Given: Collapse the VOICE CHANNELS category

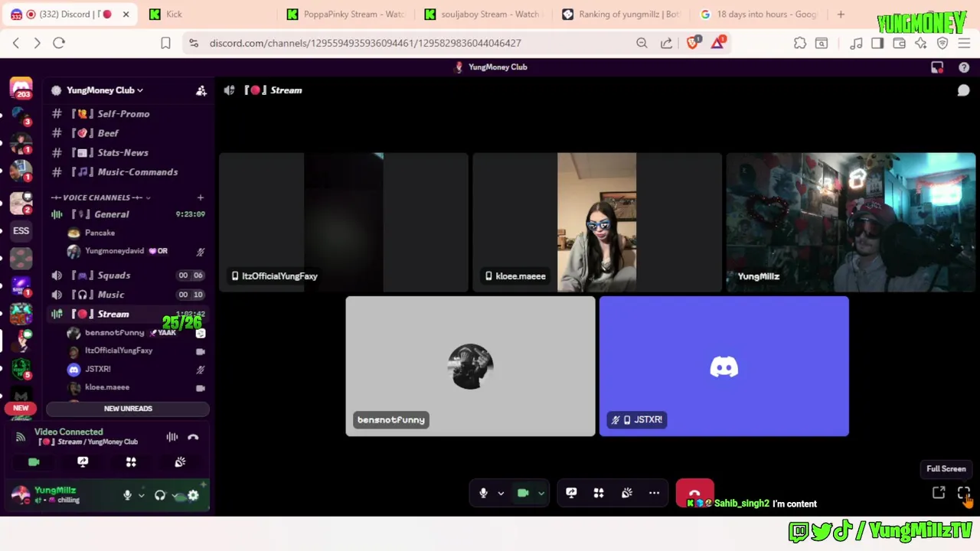Looking at the screenshot, I should (100, 197).
